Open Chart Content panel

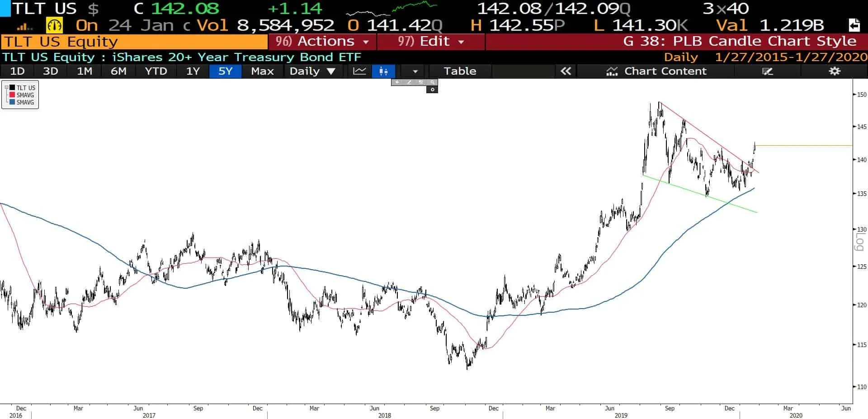pos(656,71)
